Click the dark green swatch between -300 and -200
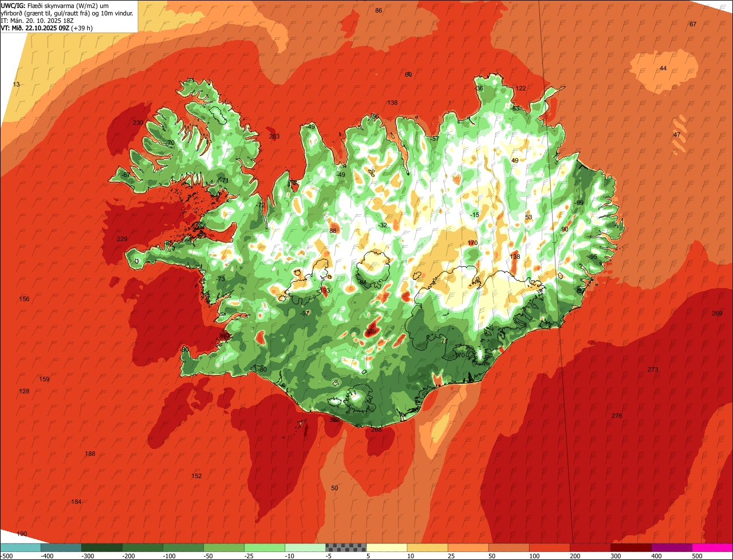The height and width of the screenshot is (560, 733). pyautogui.click(x=102, y=547)
